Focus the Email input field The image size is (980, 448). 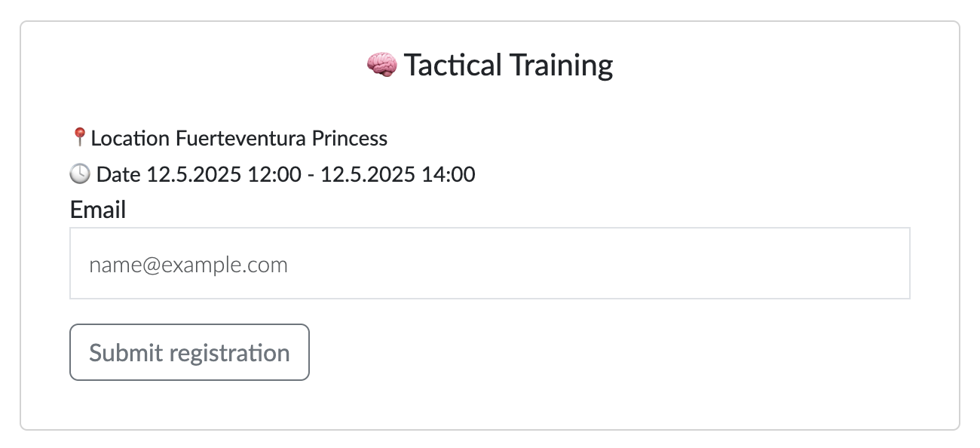[490, 264]
